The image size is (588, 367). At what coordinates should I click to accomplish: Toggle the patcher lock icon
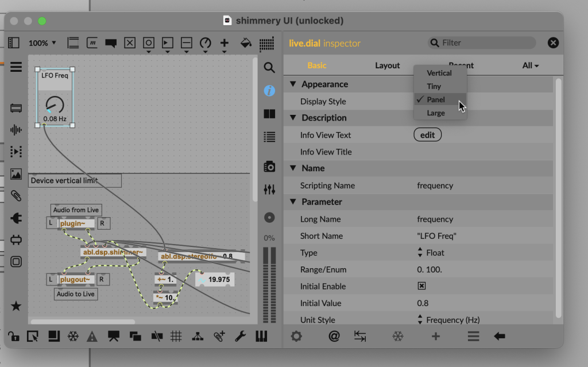[x=13, y=336]
